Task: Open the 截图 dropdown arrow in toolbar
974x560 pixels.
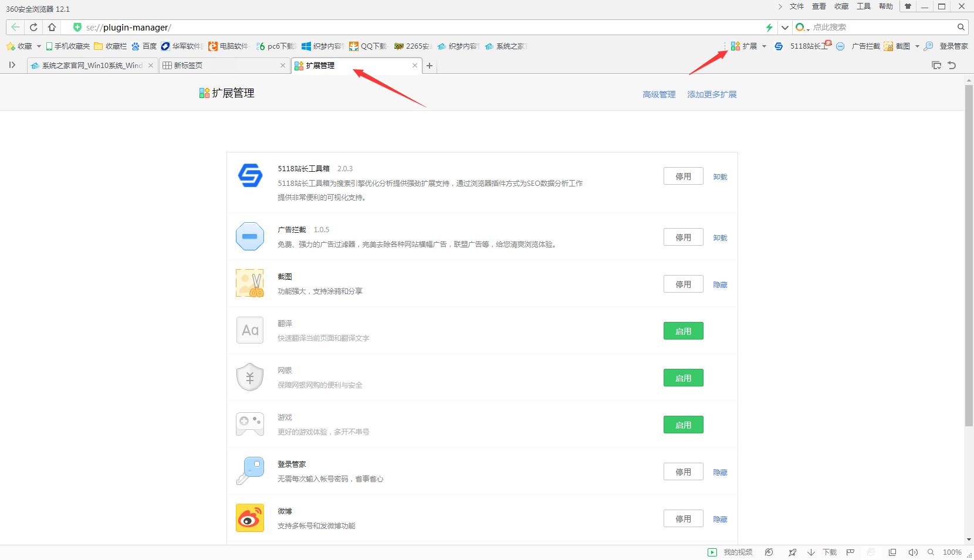Action: pos(916,46)
